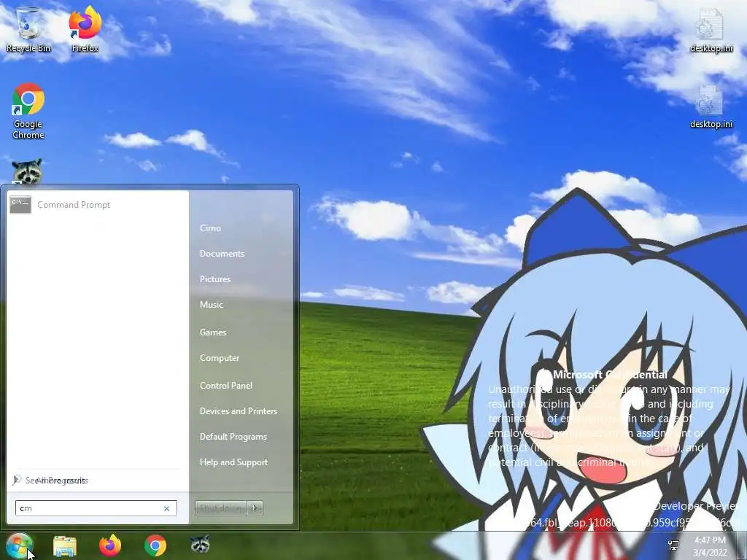This screenshot has width=747, height=560.
Task: Launch Firefox from the desktop shortcut
Action: coord(85,29)
